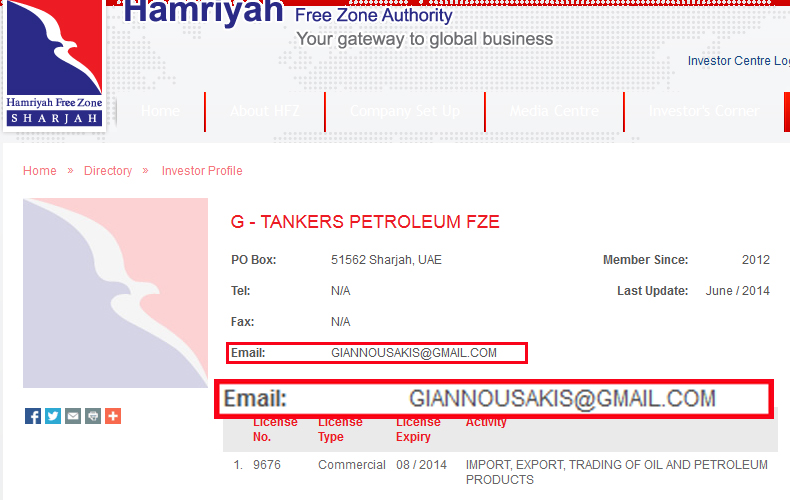The image size is (790, 500).
Task: Open the Investor's Corner menu
Action: pyautogui.click(x=704, y=111)
